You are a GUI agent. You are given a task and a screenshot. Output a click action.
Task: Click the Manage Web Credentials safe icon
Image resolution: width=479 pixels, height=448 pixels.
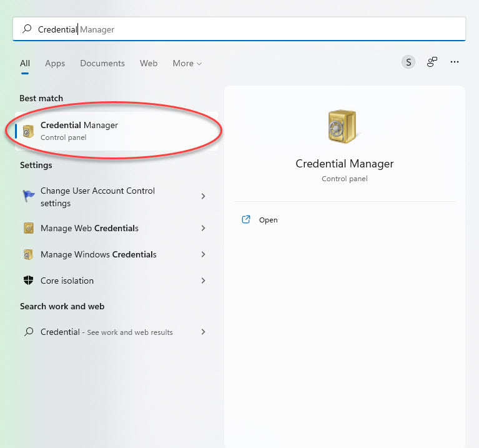tap(29, 228)
